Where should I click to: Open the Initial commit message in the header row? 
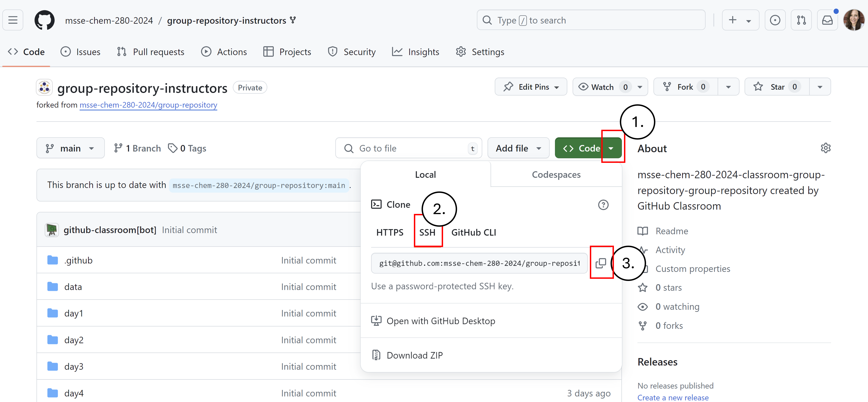189,230
